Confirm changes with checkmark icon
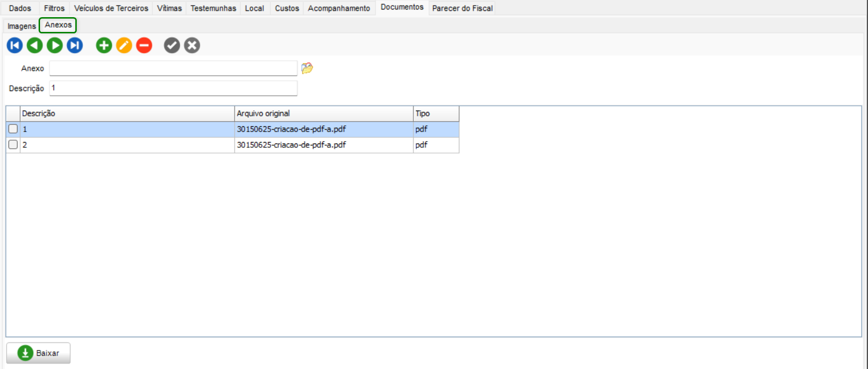 172,45
